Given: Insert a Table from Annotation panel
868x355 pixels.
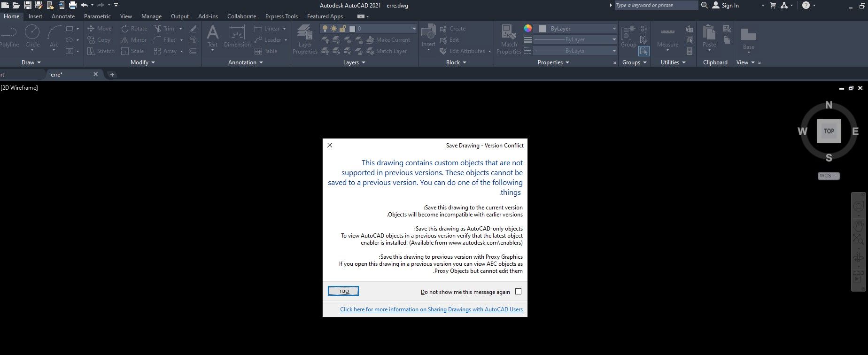Looking at the screenshot, I should tap(266, 51).
